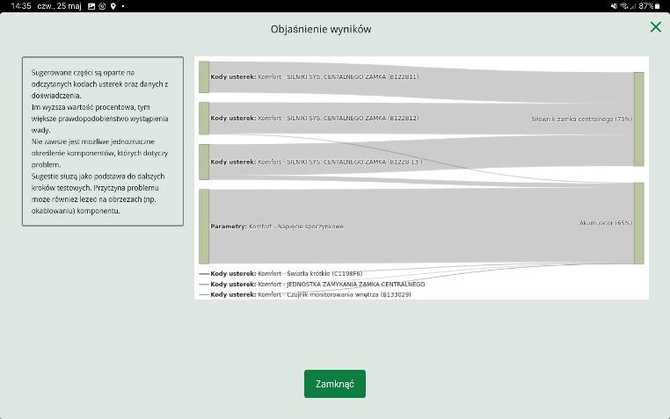This screenshot has width=670, height=419.
Task: Select the Światła krótkie (C1198F6) fault code
Action: (x=286, y=273)
